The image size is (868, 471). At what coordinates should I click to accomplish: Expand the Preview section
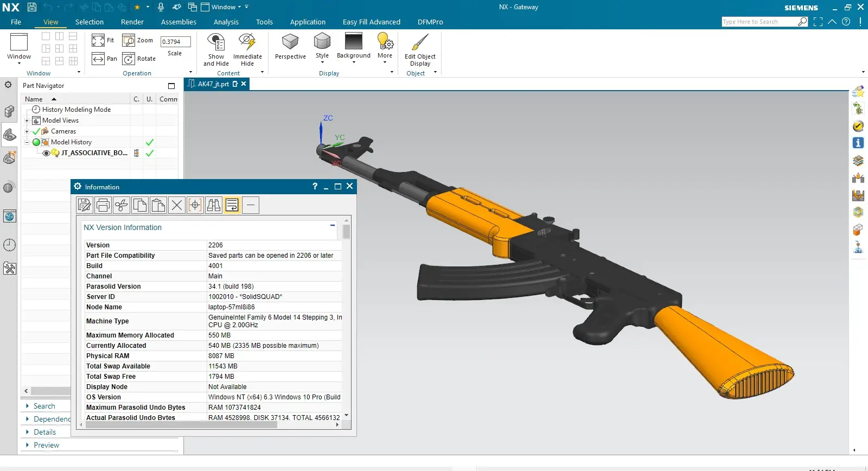point(27,445)
